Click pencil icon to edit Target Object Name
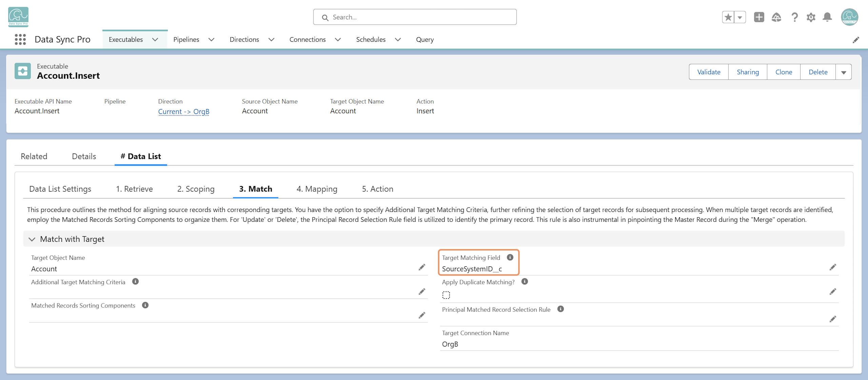This screenshot has height=380, width=868. click(x=422, y=267)
